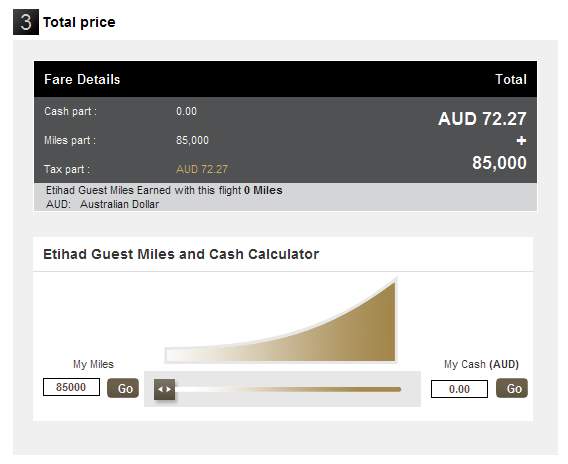Click the 85,000 total miles figure

(499, 163)
